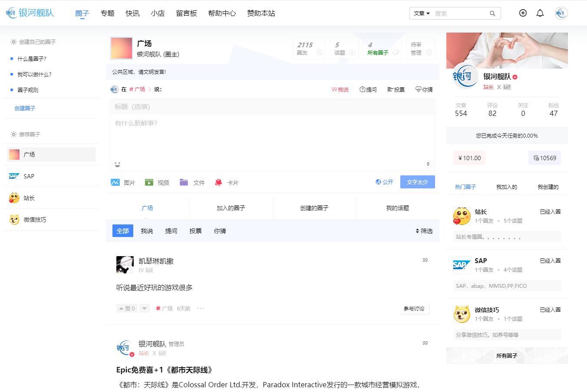
Task: Select the 你猜 post type
Action: (424, 89)
